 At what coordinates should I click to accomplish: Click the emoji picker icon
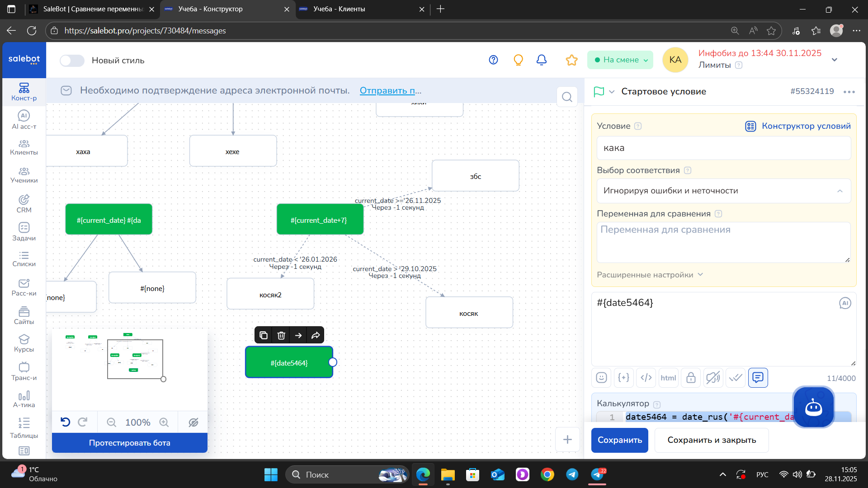click(x=601, y=378)
